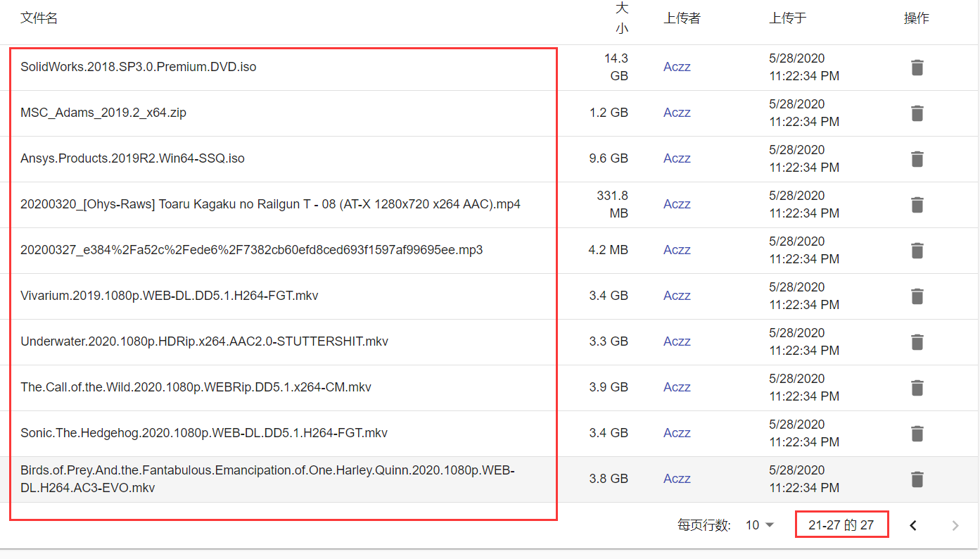This screenshot has width=980, height=559.
Task: Click the disabled next page arrow
Action: click(955, 525)
